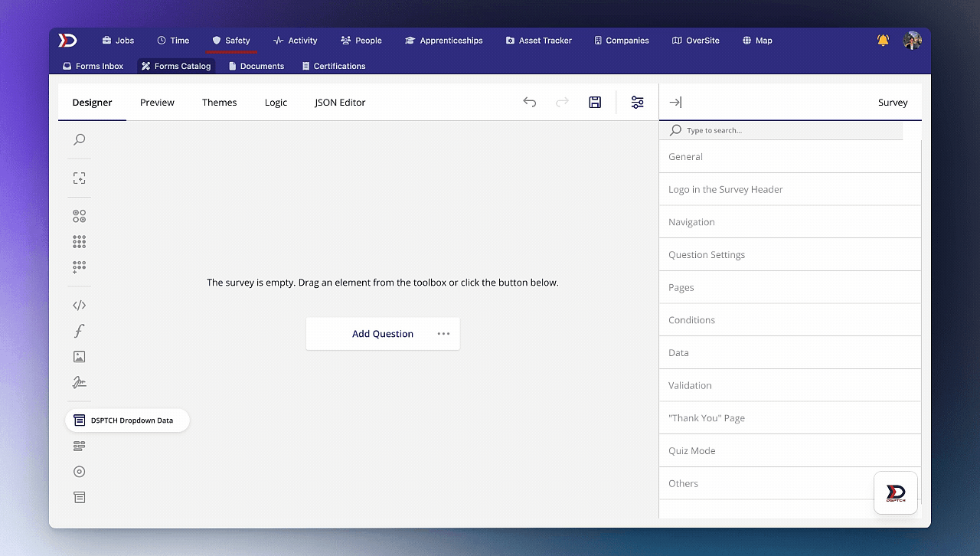Open the Jobs menu
The image size is (980, 556).
pyautogui.click(x=118, y=41)
